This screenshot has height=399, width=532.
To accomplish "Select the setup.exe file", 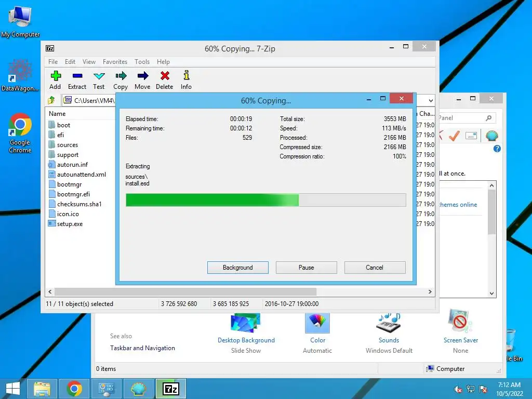I will point(65,223).
